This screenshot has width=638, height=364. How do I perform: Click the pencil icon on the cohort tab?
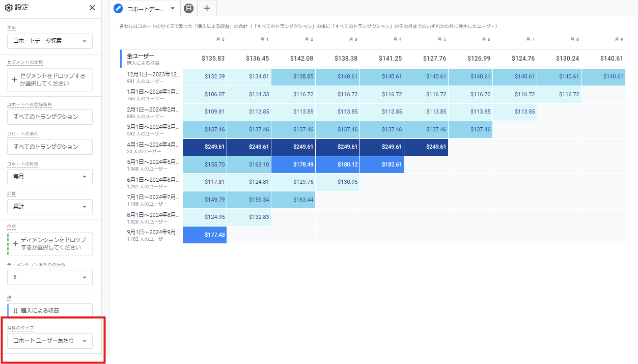pyautogui.click(x=118, y=8)
